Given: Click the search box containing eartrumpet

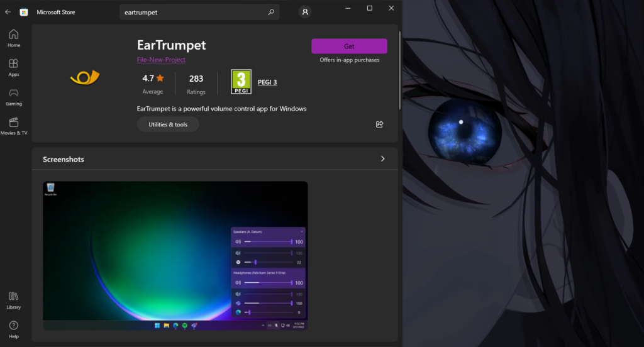Looking at the screenshot, I should point(199,13).
